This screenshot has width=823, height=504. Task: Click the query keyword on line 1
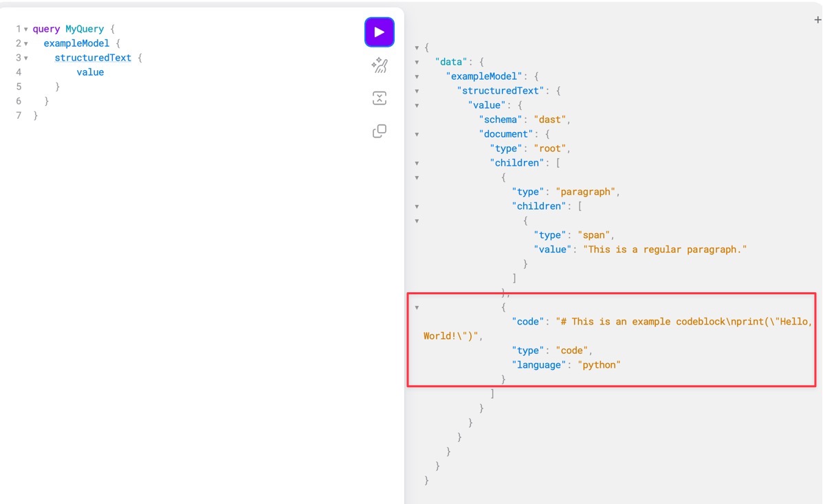[x=46, y=29]
